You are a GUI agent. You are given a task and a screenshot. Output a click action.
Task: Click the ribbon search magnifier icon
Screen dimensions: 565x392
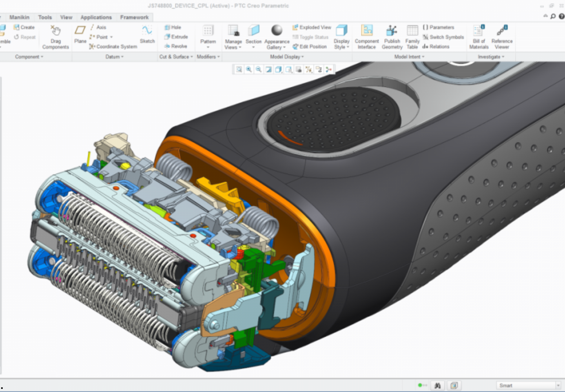tap(553, 16)
